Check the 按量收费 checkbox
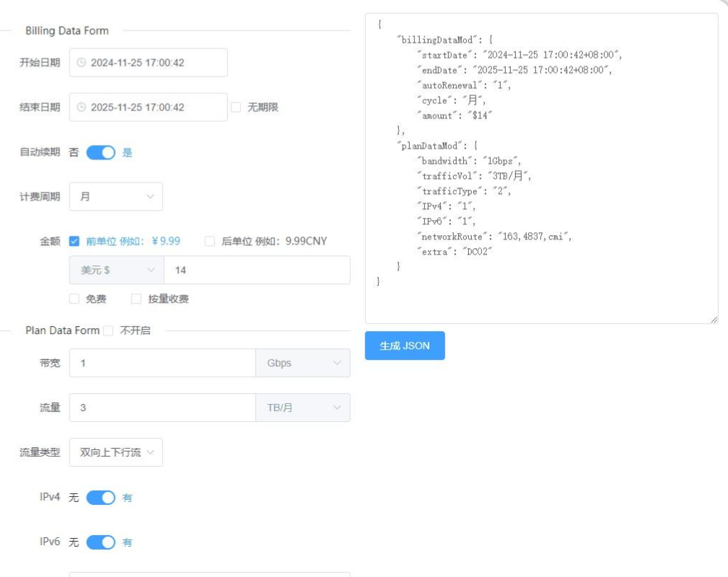The width and height of the screenshot is (728, 577). pyautogui.click(x=136, y=299)
